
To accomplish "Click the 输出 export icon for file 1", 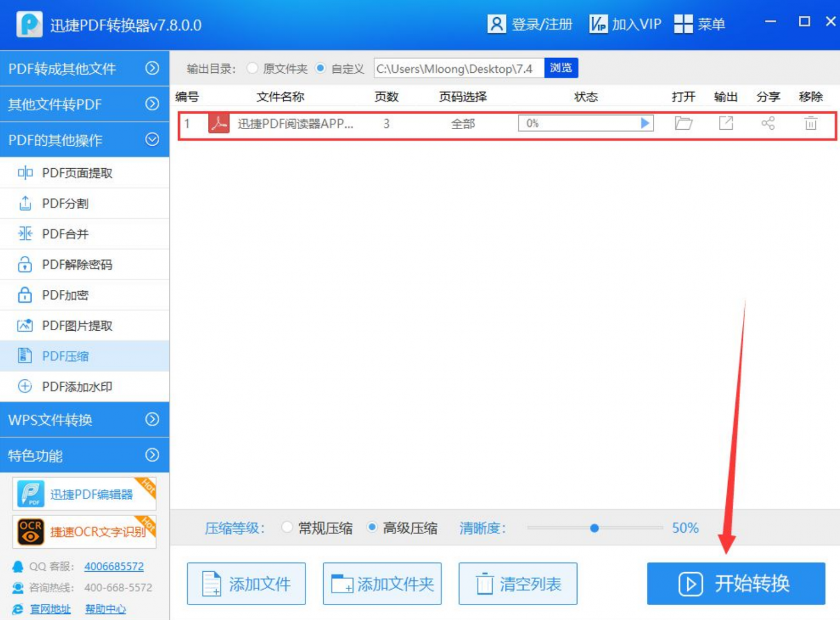I will pyautogui.click(x=726, y=123).
